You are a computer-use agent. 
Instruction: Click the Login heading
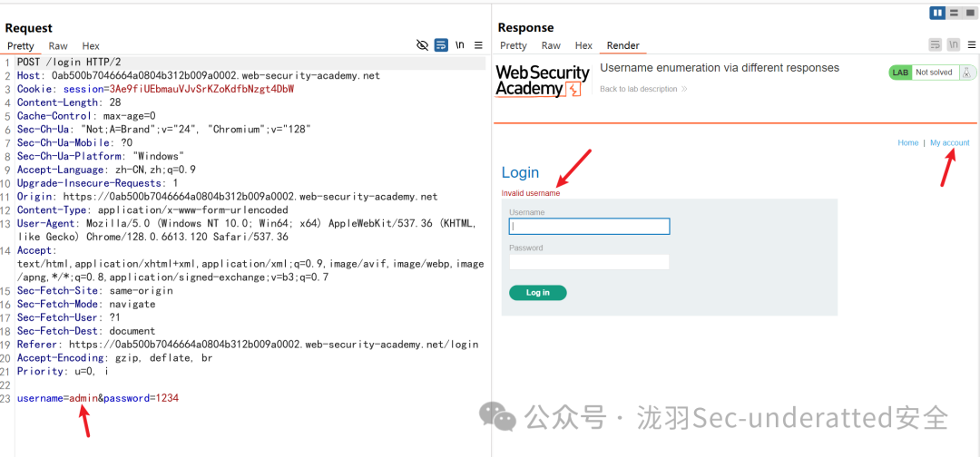pyautogui.click(x=520, y=173)
